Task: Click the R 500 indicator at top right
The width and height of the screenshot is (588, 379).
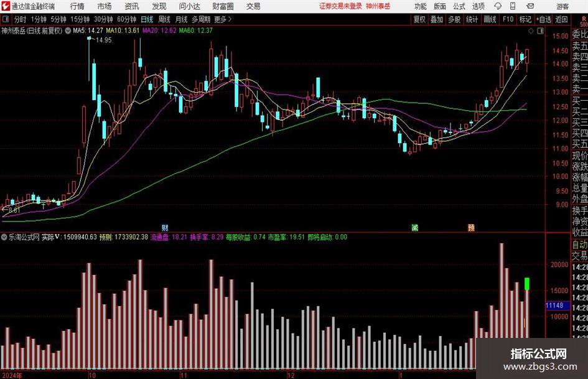Action: coord(584,21)
